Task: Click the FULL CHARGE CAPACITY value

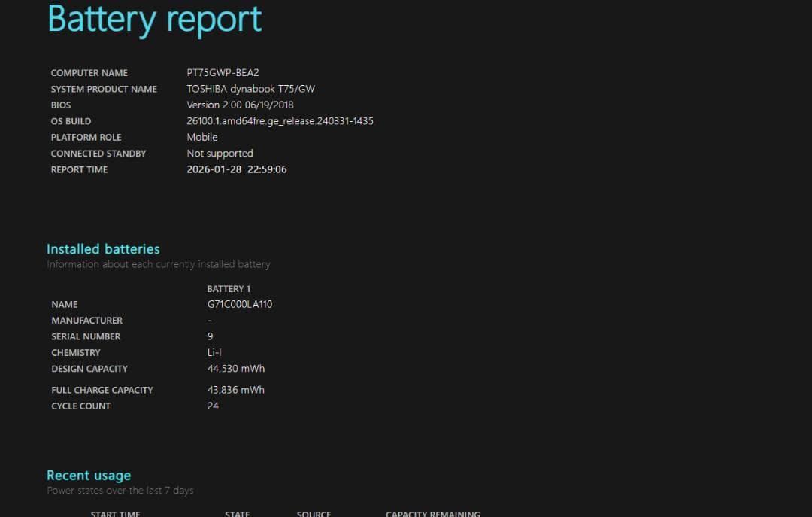Action: click(x=236, y=389)
